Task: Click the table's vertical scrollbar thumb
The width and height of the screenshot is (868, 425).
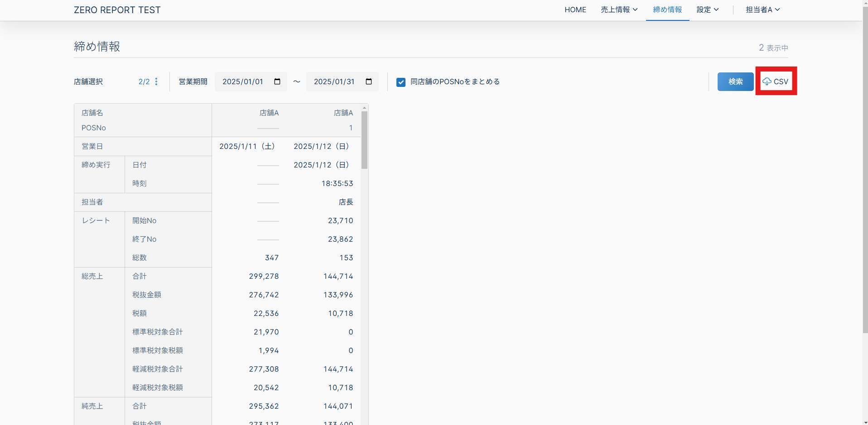Action: point(364,140)
